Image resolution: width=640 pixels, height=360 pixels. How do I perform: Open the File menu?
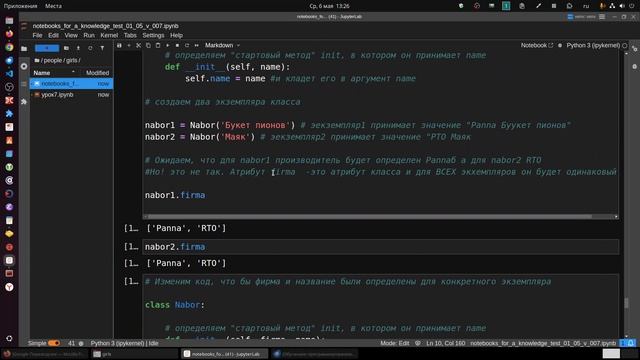tap(37, 36)
